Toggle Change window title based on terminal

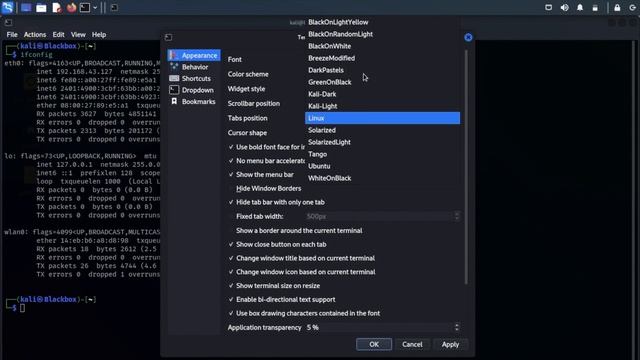coord(231,258)
